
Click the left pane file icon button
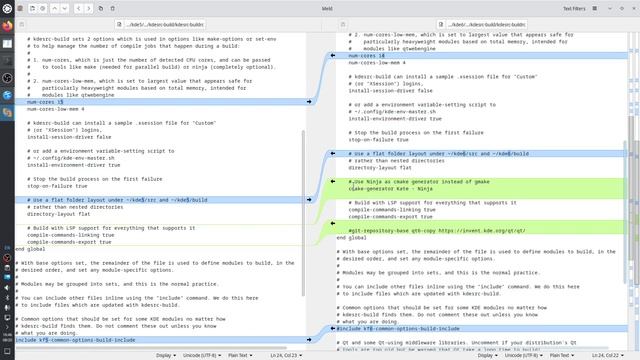coord(119,24)
